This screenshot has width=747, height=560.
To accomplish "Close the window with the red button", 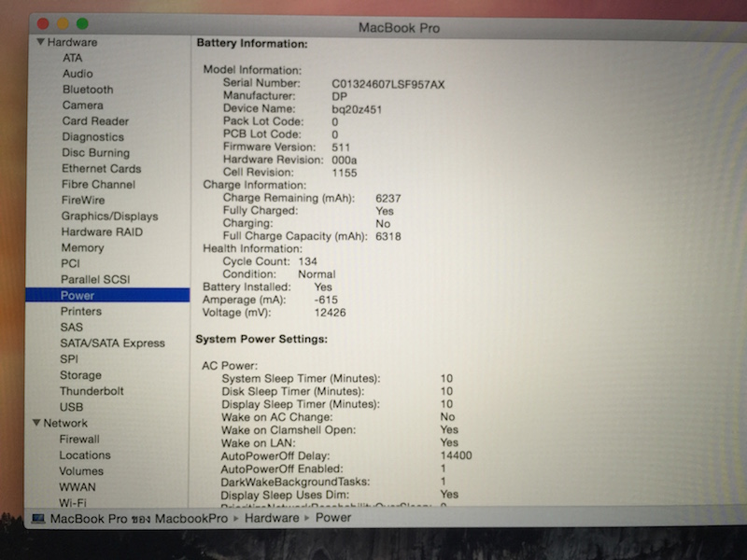I will (43, 23).
